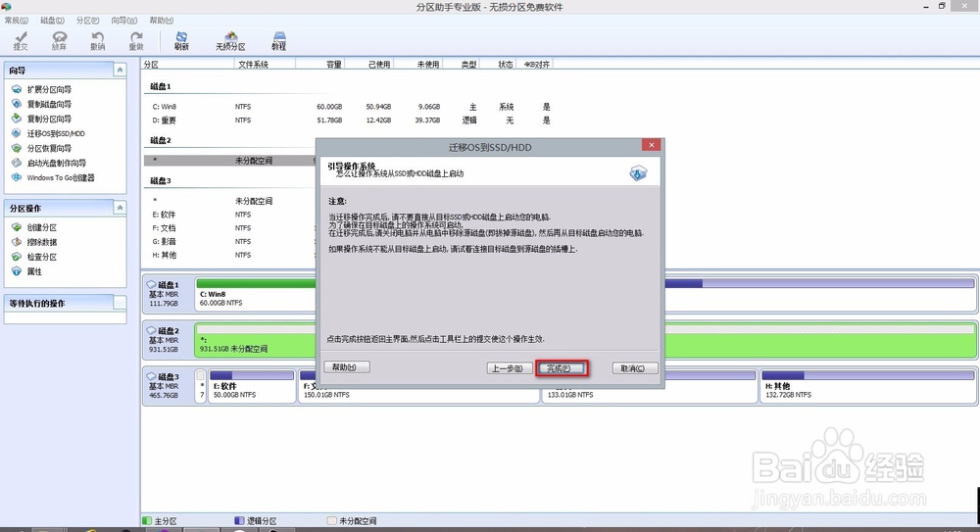Select the 磁盘2 未分配空间 list row
The image size is (980, 532).
pyautogui.click(x=230, y=161)
